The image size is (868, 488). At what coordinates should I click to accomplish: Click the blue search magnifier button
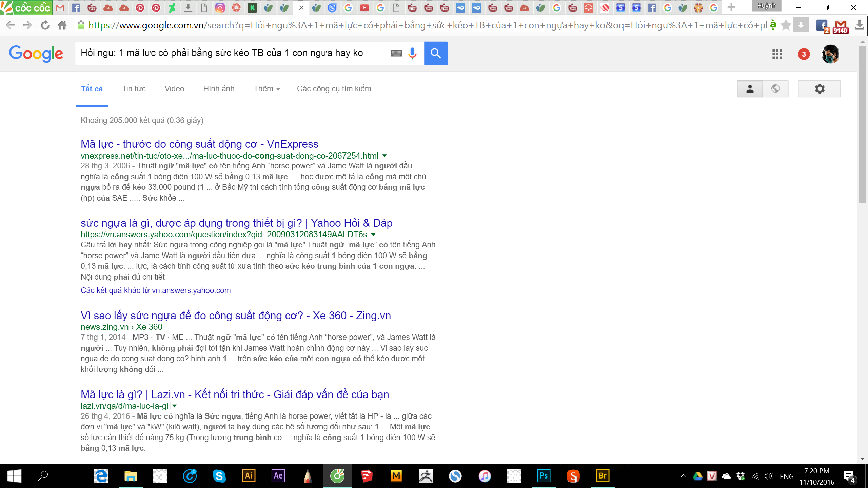click(436, 53)
